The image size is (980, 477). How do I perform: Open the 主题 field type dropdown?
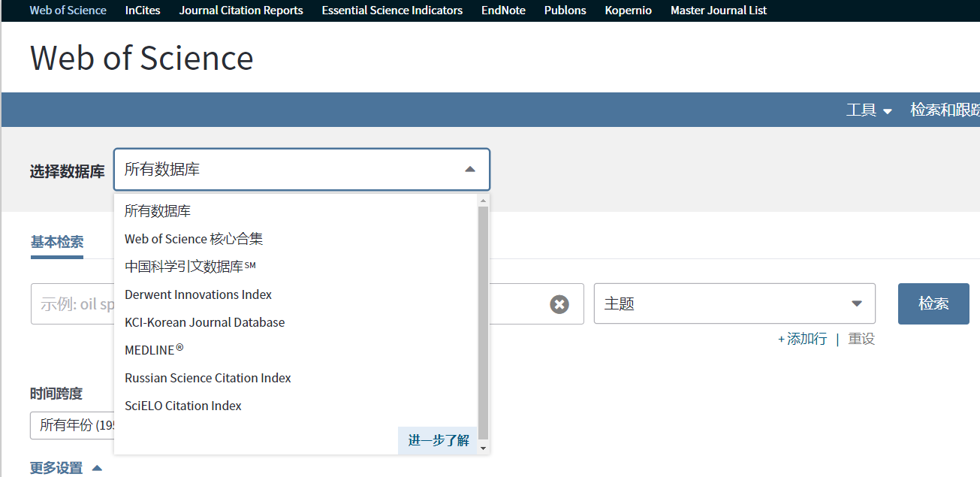pyautogui.click(x=734, y=303)
